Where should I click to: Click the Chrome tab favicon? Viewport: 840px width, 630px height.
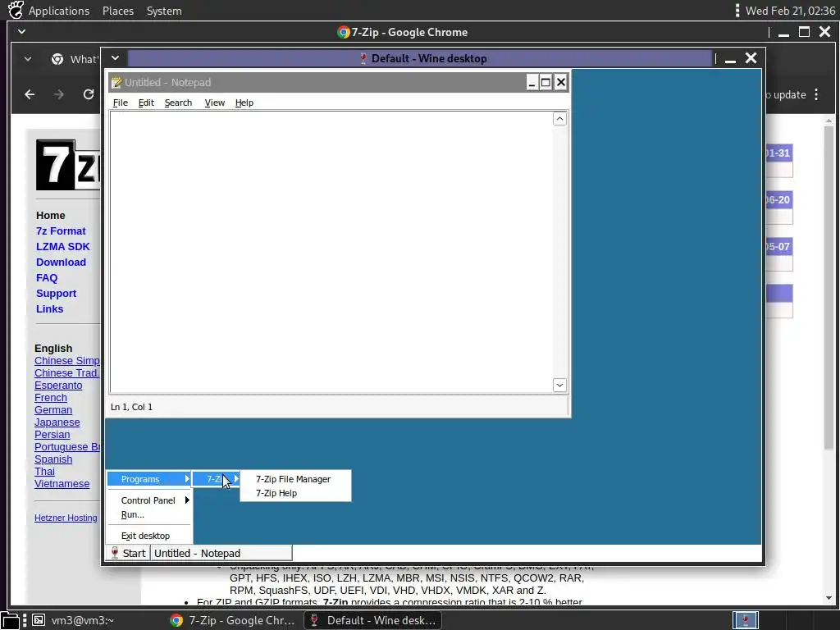point(57,59)
